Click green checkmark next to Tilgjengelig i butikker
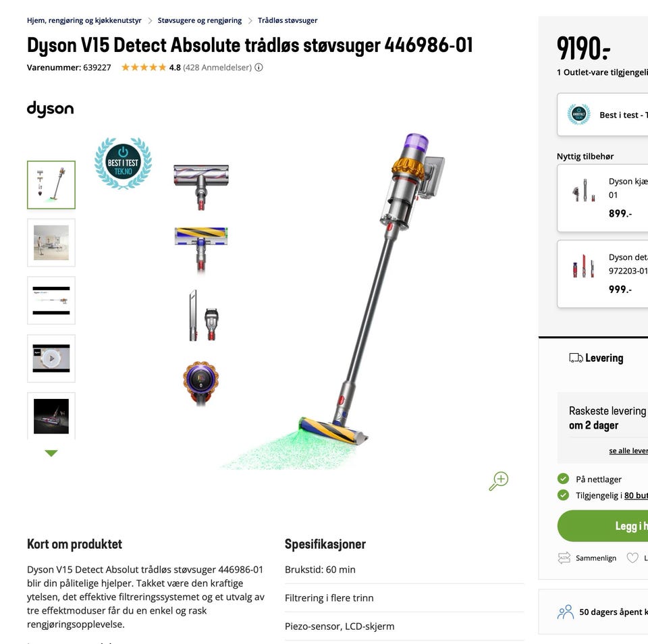The height and width of the screenshot is (644, 648). pos(563,495)
